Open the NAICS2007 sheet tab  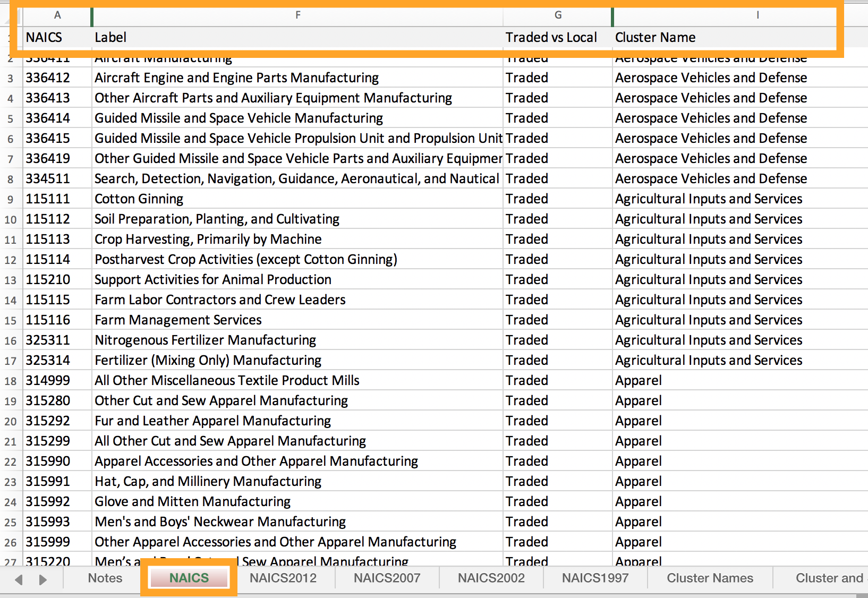coord(387,578)
